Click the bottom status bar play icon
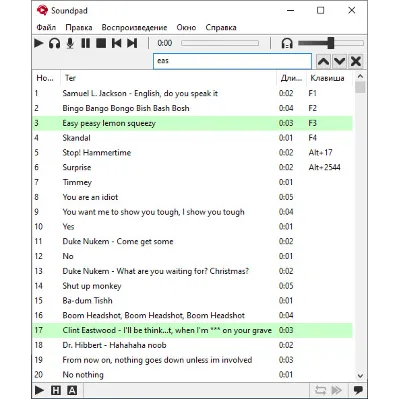Viewport: 400px width, 400px height. [39, 390]
